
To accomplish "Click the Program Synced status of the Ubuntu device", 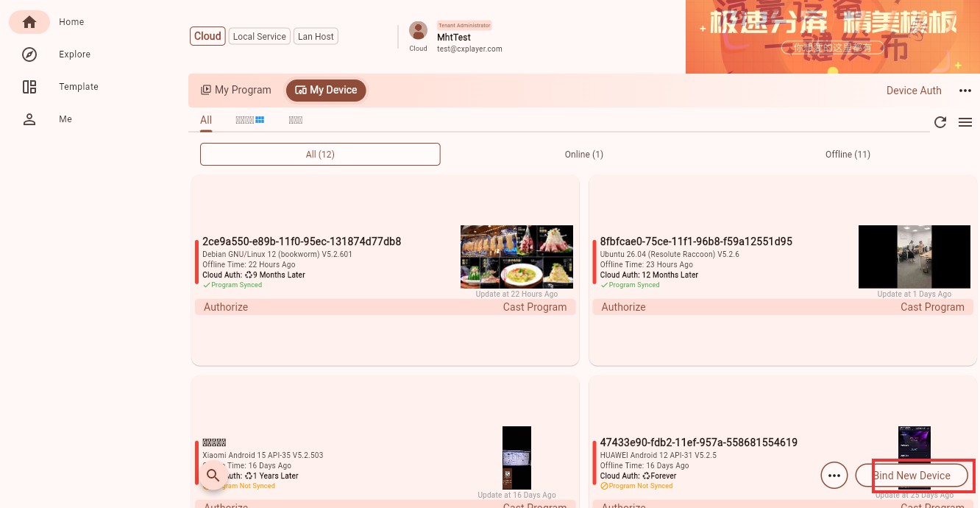I will (630, 285).
